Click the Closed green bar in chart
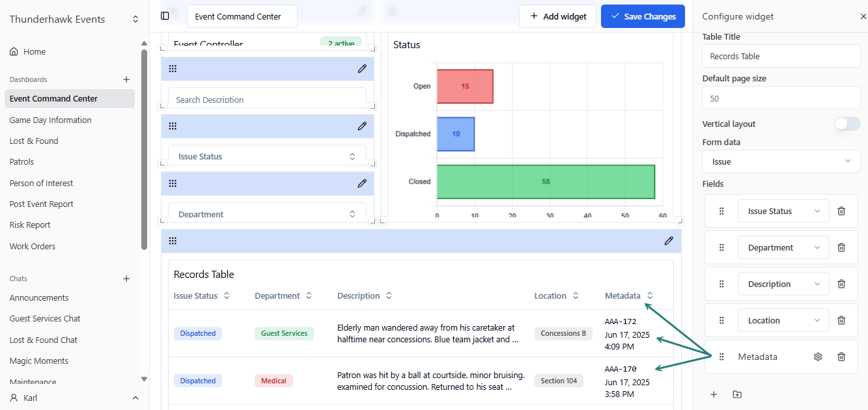The width and height of the screenshot is (868, 410). point(545,182)
